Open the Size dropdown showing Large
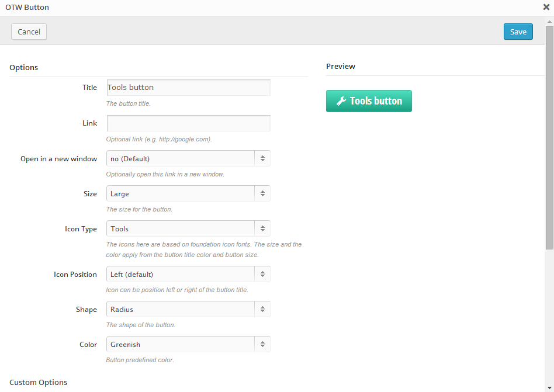 pos(189,193)
